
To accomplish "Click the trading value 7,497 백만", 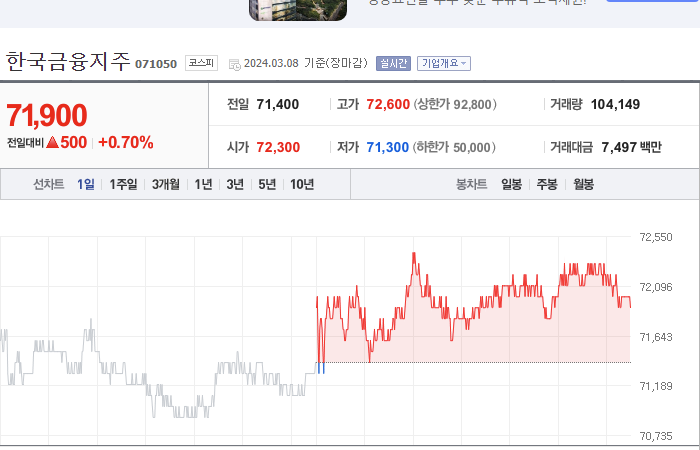I will [631, 147].
